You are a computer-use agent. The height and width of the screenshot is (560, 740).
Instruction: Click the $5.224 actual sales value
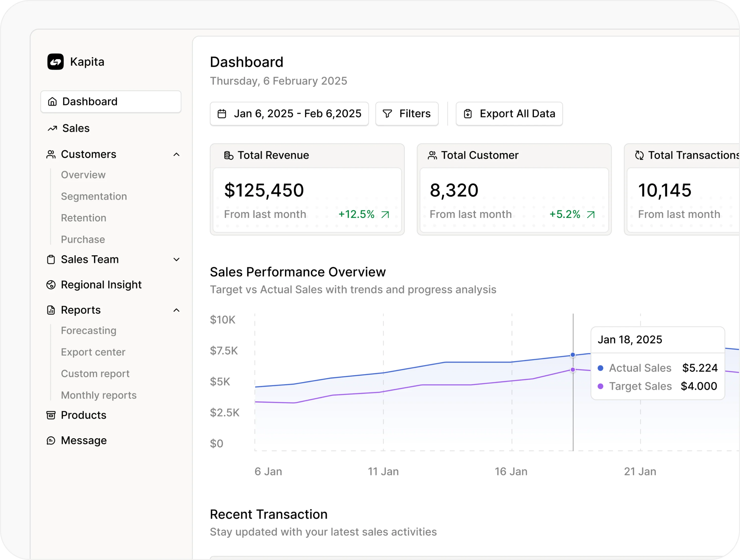(700, 368)
